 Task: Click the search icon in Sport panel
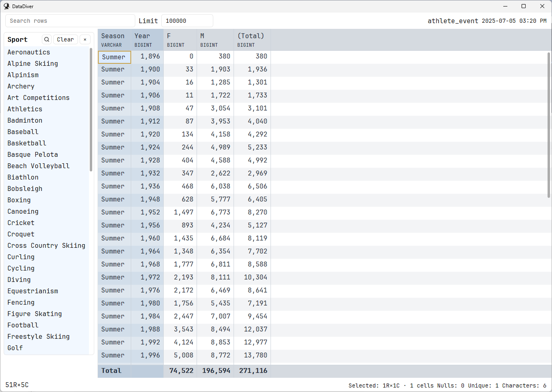point(47,39)
